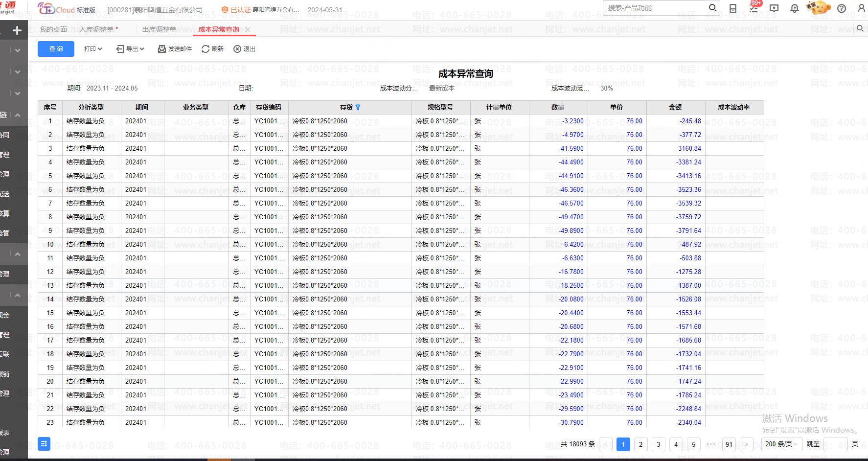868x461 pixels.
Task: Go to page 2 of results
Action: pyautogui.click(x=640, y=444)
